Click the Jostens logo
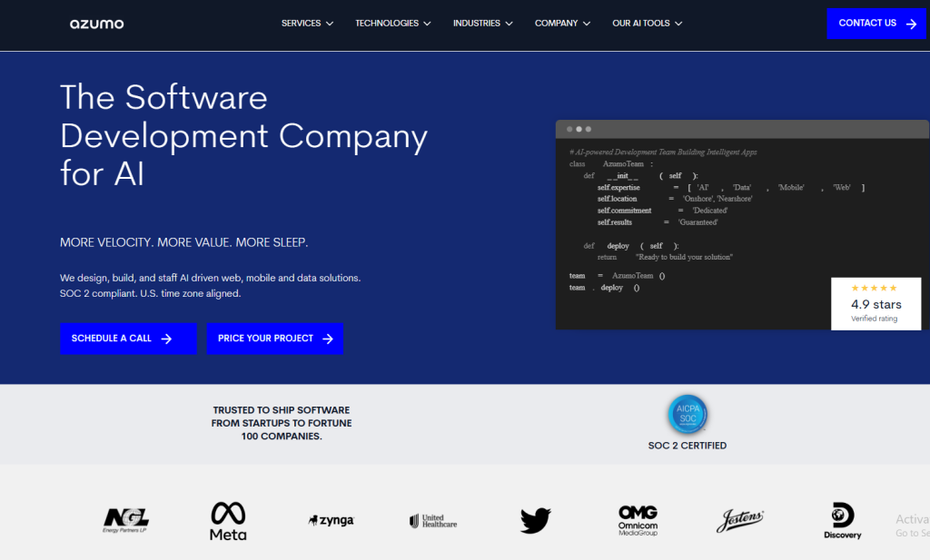Viewport: 930px width, 560px height. (739, 520)
